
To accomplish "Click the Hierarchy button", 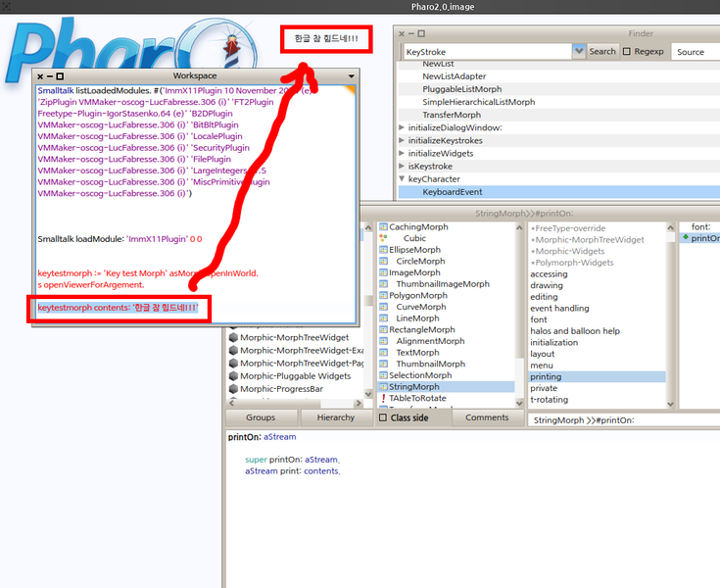I will [336, 418].
